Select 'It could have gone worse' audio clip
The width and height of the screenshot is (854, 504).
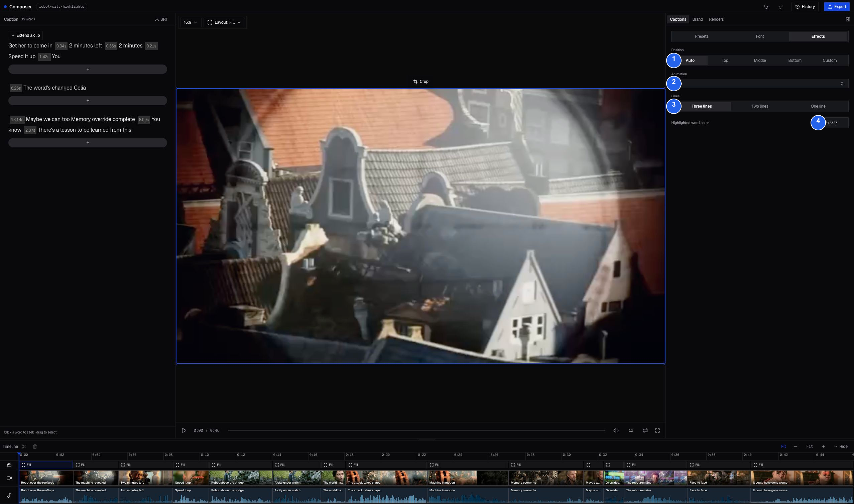click(802, 495)
